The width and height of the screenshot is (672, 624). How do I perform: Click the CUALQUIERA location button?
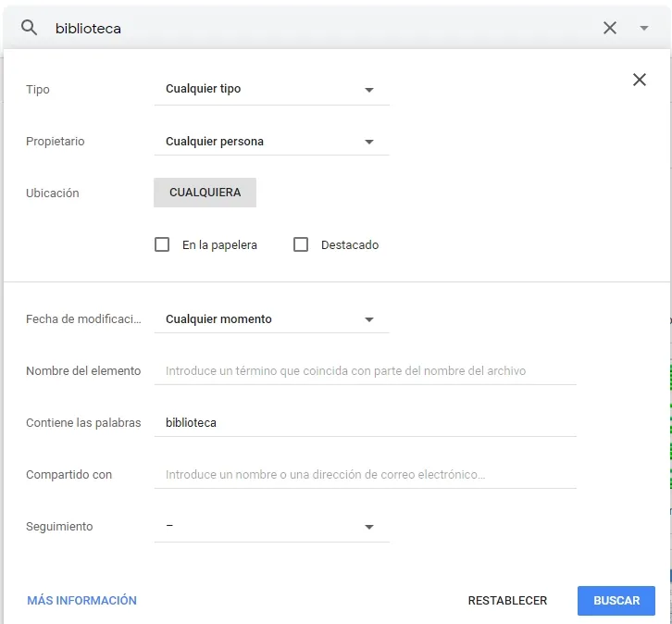pos(205,193)
